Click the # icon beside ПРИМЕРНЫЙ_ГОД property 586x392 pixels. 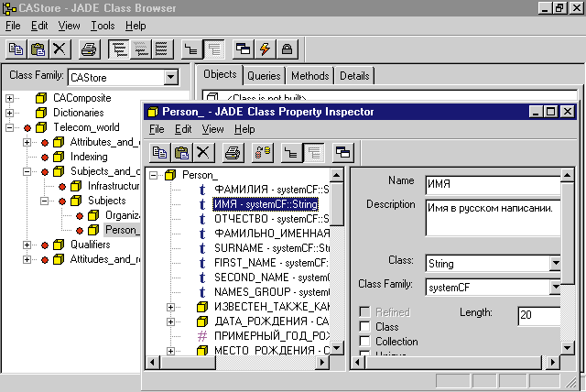pos(202,336)
